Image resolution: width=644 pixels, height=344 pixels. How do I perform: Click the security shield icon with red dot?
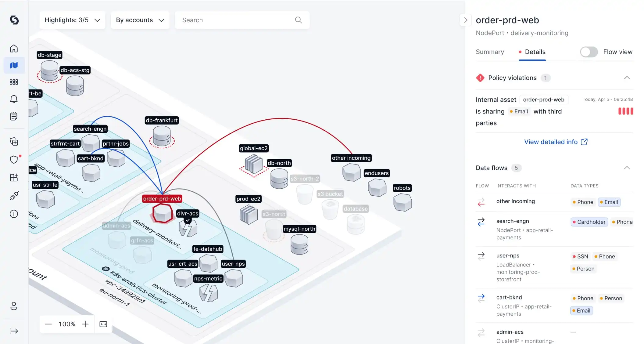pos(14,159)
